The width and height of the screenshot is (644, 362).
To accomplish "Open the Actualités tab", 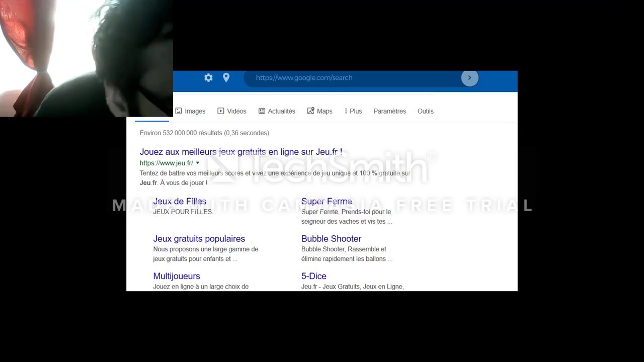I will click(x=277, y=111).
